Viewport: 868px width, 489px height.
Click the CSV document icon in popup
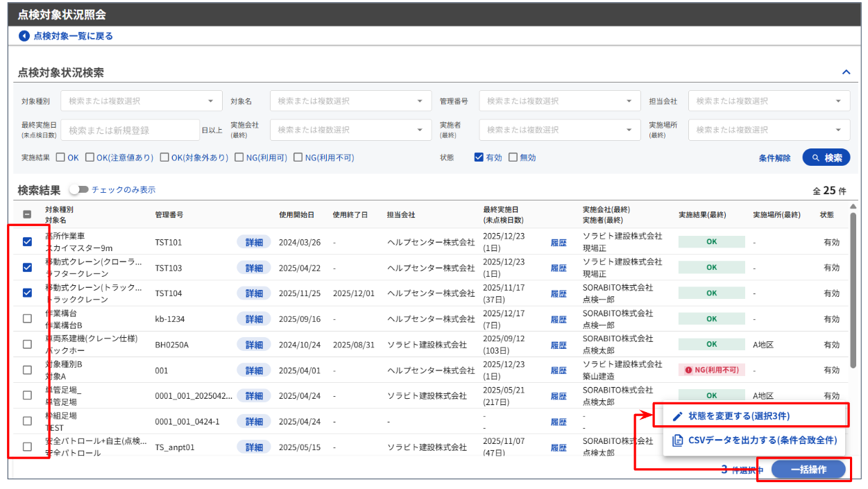(x=678, y=440)
